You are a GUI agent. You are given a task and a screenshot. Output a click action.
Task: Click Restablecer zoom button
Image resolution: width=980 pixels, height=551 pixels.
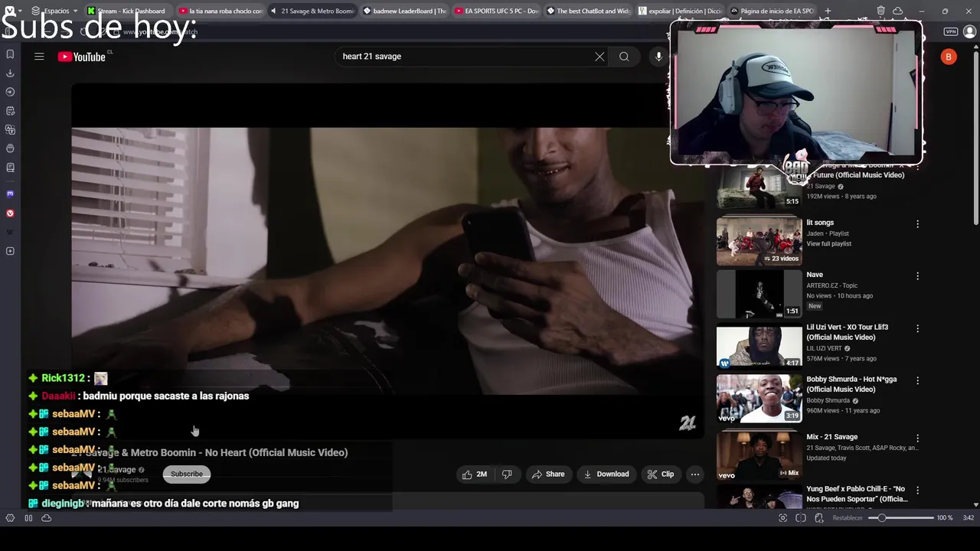(x=848, y=518)
